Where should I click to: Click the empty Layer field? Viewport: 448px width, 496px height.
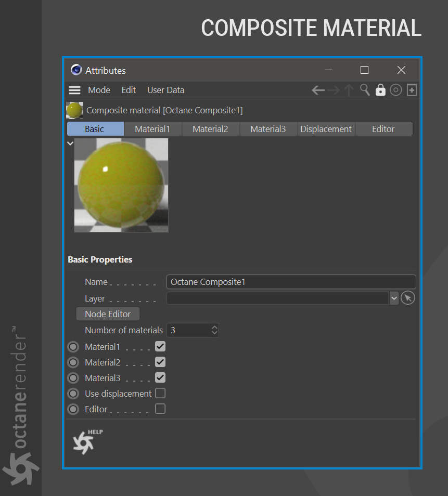click(x=277, y=298)
